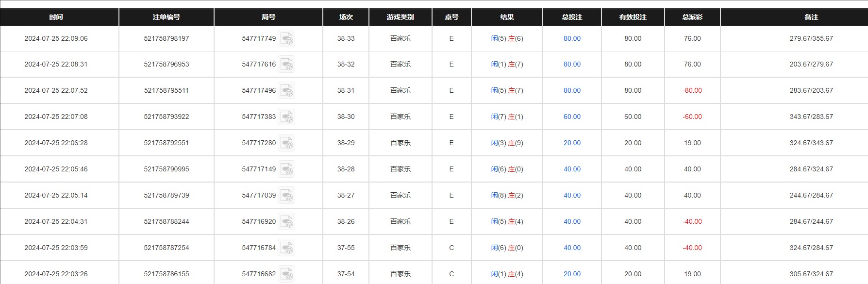This screenshot has height=284, width=868.
Task: Click the 80.00 bet link at 22:09:06
Action: (572, 39)
